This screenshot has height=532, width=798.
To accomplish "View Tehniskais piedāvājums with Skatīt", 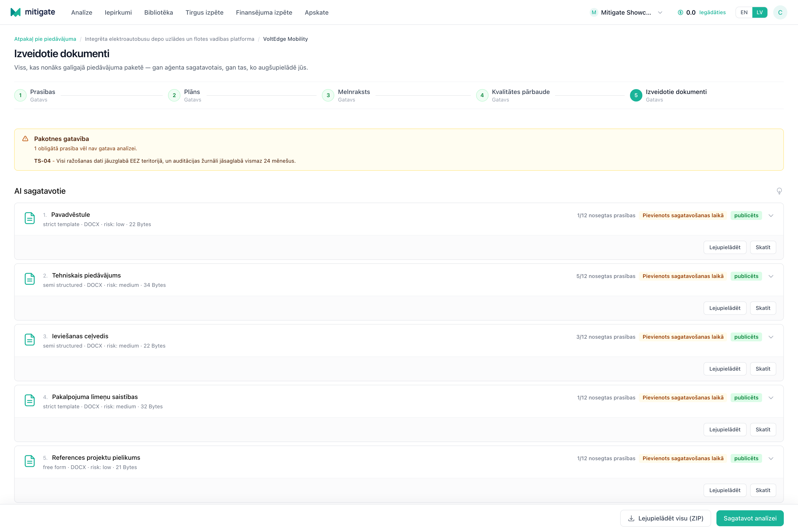I will point(763,308).
